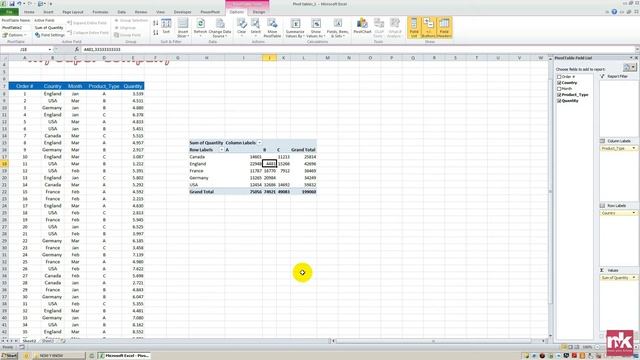Insert a PivotChart
This screenshot has width=640, height=360.
tap(362, 26)
